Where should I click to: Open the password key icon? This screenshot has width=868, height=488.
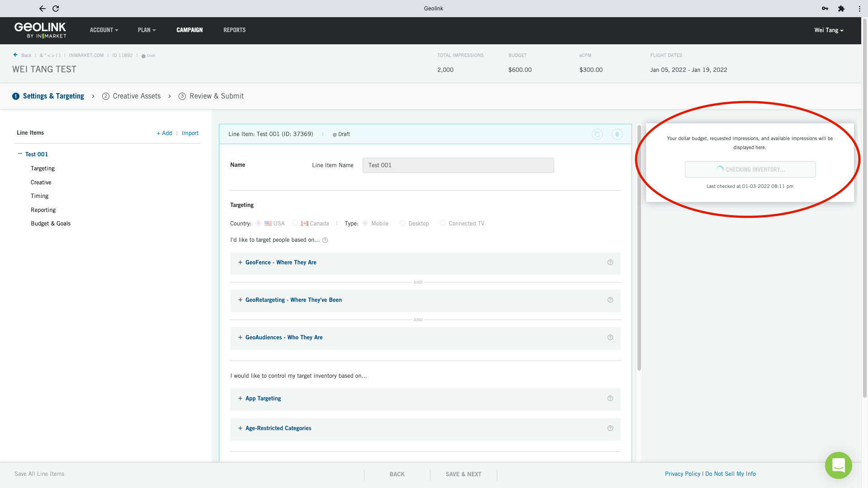825,9
